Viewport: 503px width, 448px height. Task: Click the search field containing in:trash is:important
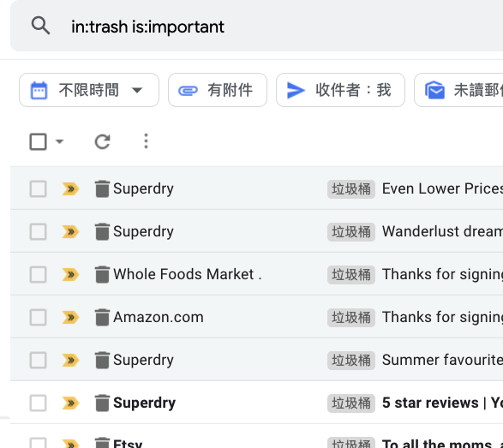pos(256,27)
